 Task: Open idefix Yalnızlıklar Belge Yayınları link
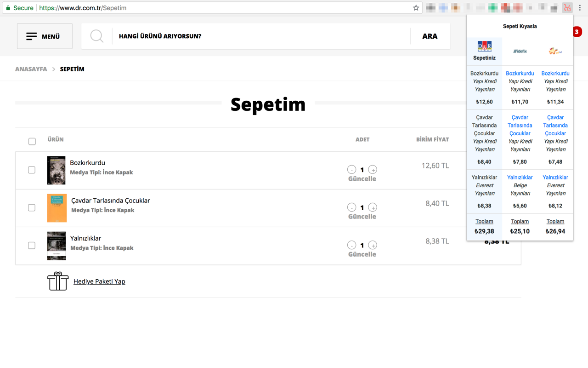point(520,177)
